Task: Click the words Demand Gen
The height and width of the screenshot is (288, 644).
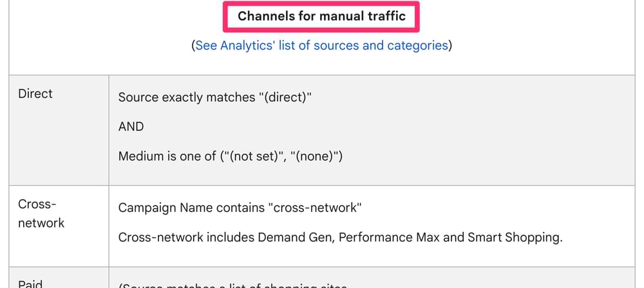Action: pos(296,238)
